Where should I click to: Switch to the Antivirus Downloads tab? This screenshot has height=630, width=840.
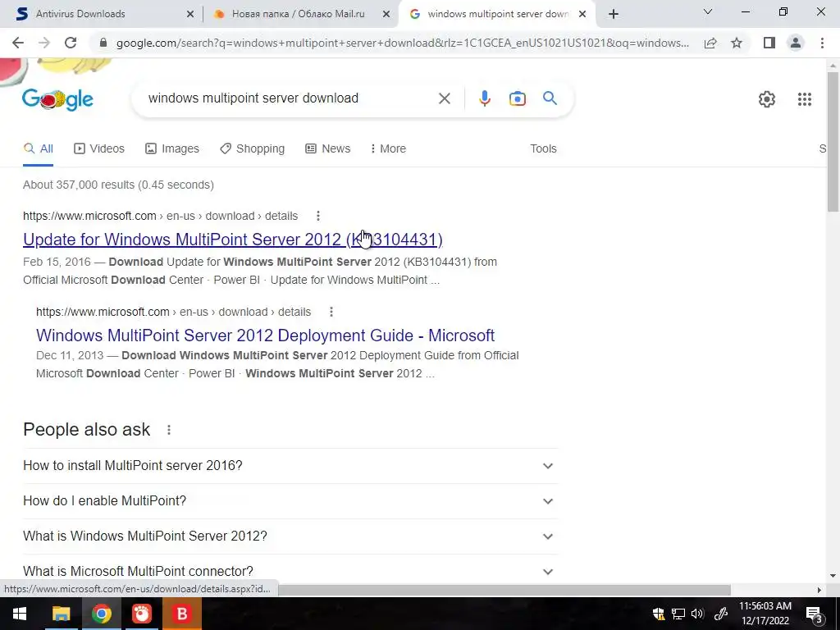[x=102, y=14]
